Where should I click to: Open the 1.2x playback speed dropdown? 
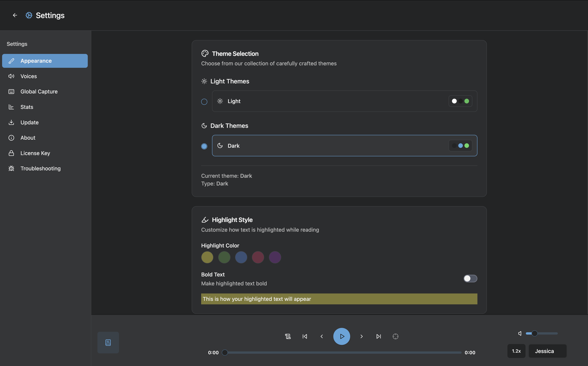[516, 351]
